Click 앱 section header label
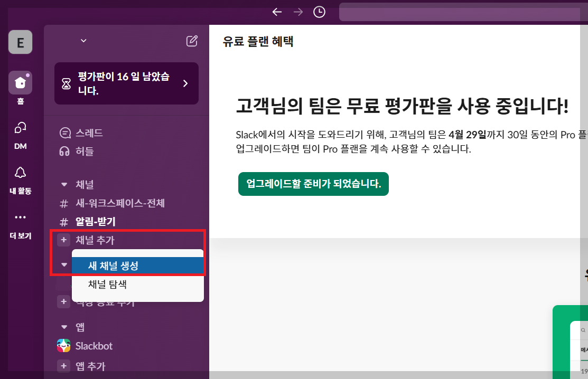Image resolution: width=588 pixels, height=379 pixels. [80, 327]
